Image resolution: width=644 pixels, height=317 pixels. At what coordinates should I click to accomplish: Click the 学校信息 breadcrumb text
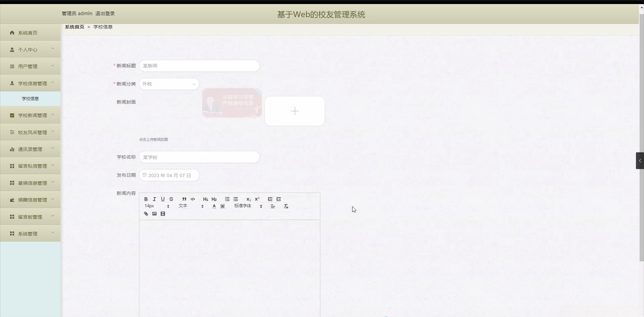[103, 27]
